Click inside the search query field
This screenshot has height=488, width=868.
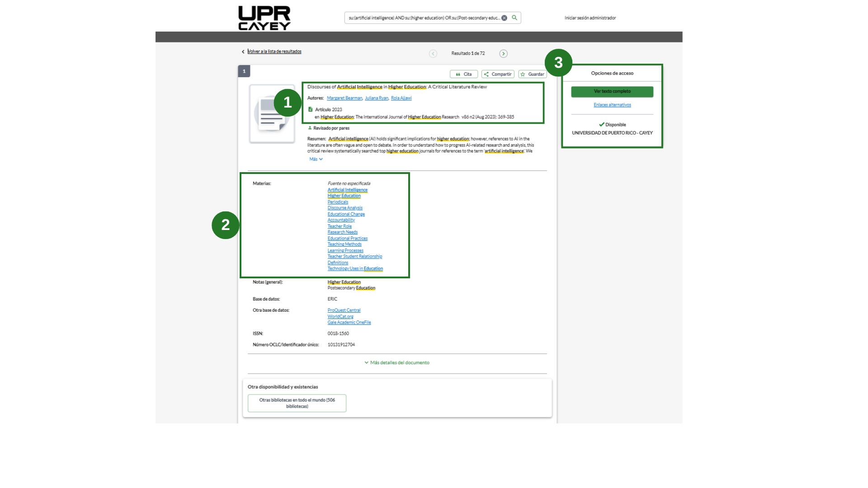coord(423,18)
